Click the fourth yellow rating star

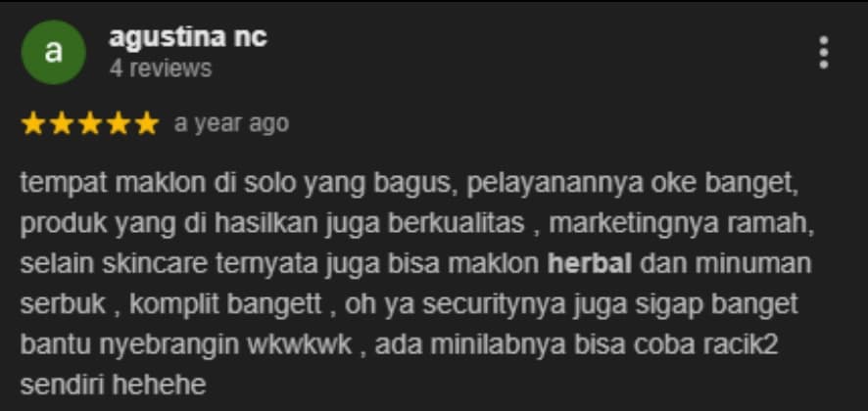point(119,123)
